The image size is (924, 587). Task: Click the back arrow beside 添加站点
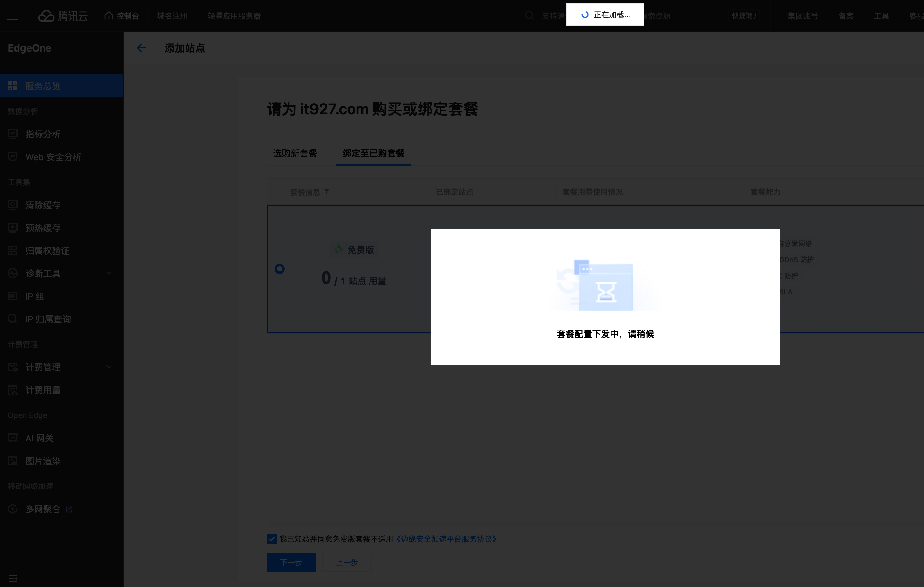coord(141,48)
